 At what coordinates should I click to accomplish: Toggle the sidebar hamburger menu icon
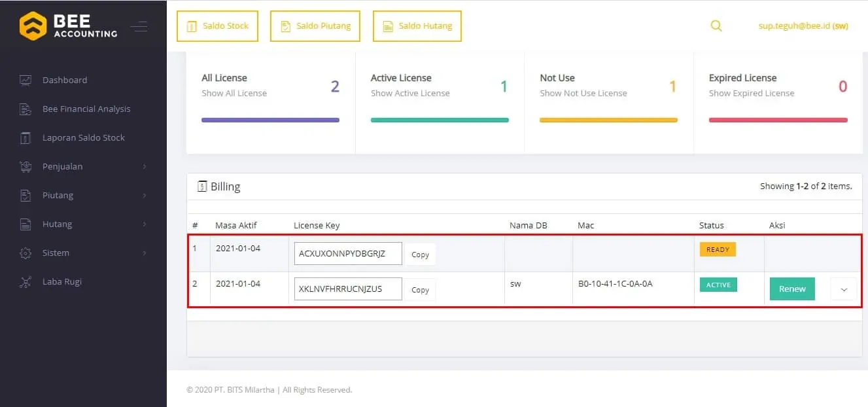coord(139,26)
